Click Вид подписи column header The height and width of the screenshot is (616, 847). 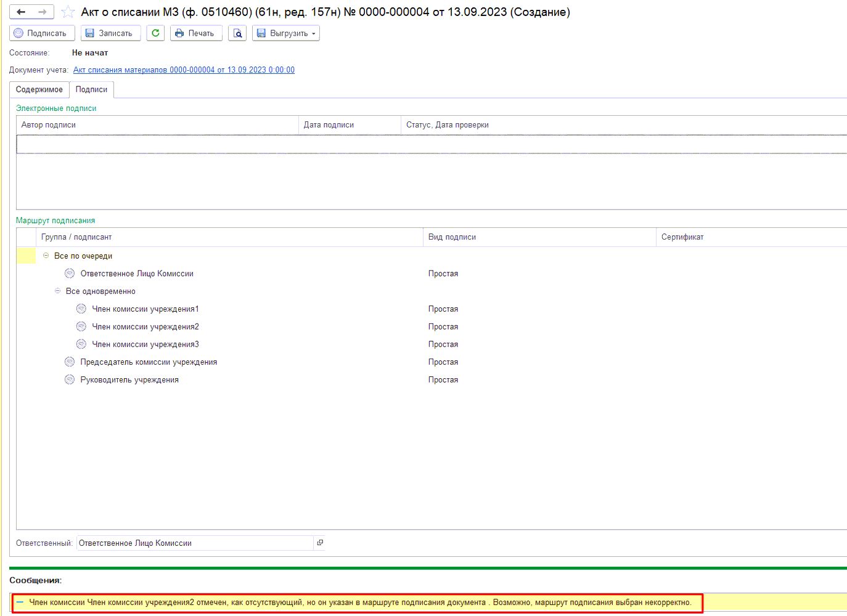tap(539, 237)
